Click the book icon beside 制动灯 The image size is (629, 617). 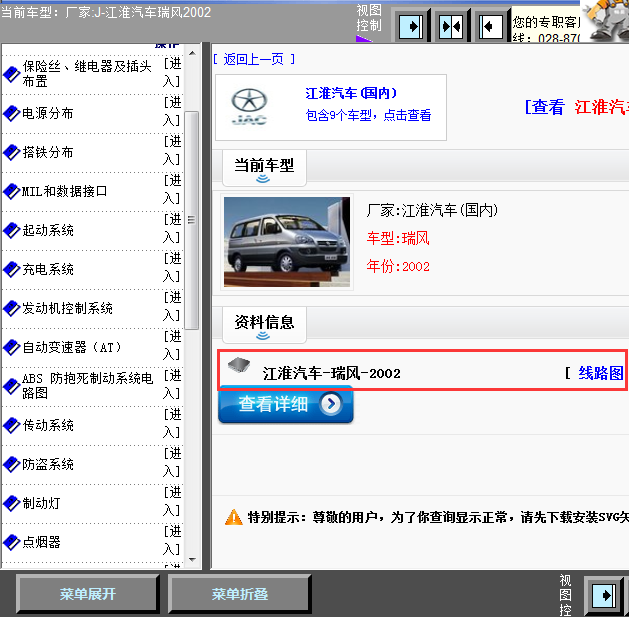point(11,503)
